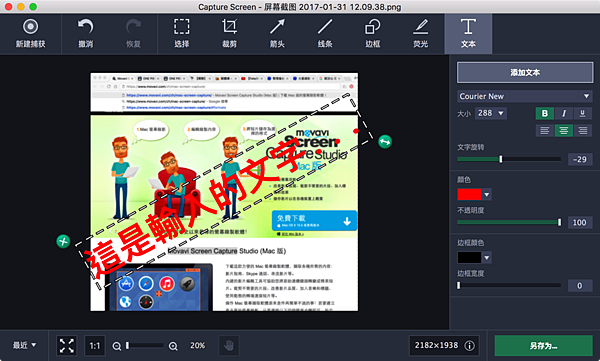The image size is (600, 361).
Task: Zoom out with the minus magnifier
Action: (x=117, y=346)
